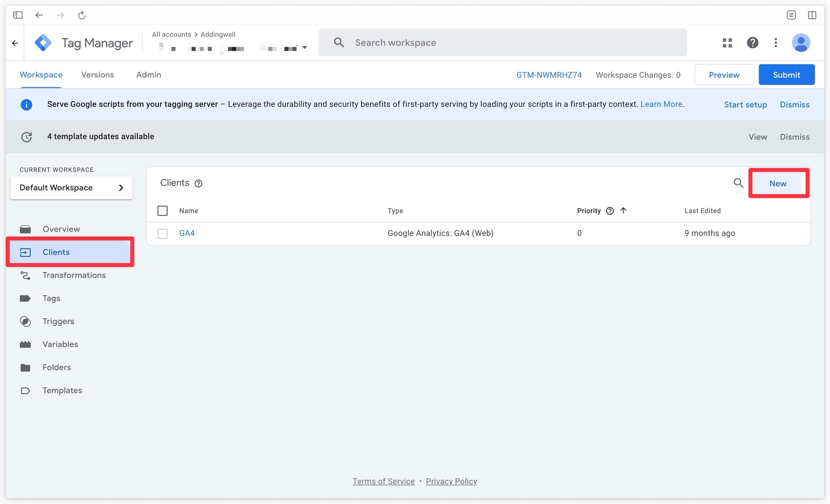The width and height of the screenshot is (830, 504).
Task: Click the Variables brick icon in sidebar
Action: (x=25, y=344)
